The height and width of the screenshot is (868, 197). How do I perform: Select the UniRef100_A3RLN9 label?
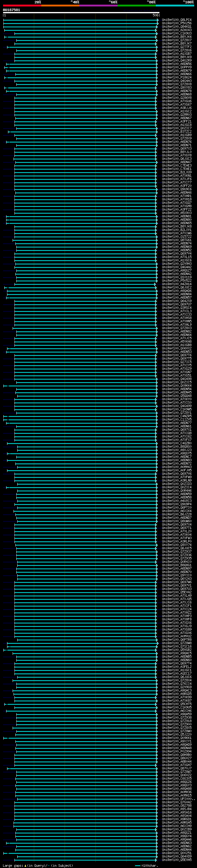[177, 481]
